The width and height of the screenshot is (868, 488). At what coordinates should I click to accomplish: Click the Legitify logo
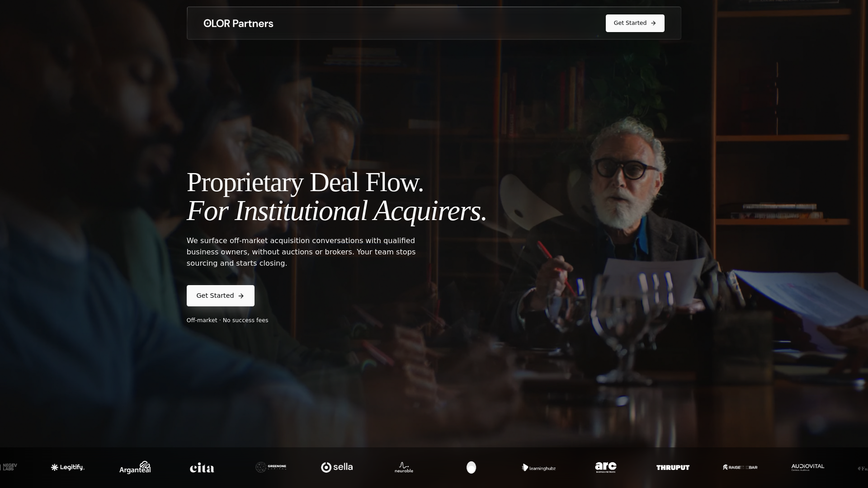68,467
